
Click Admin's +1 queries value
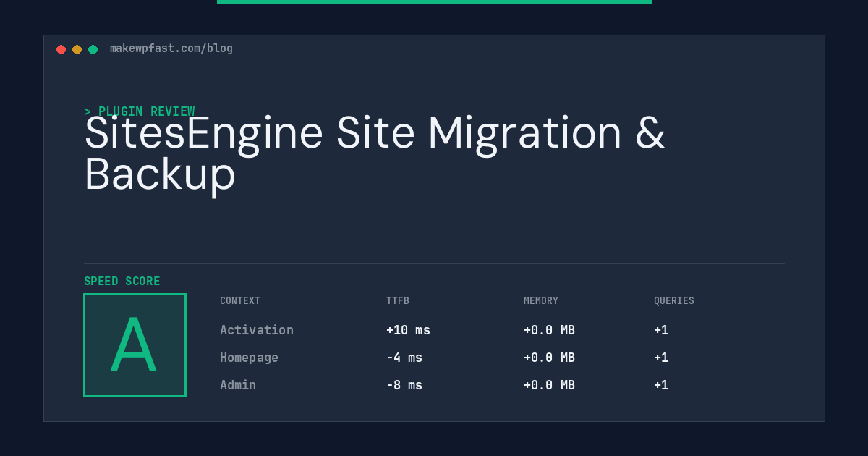[x=661, y=385]
